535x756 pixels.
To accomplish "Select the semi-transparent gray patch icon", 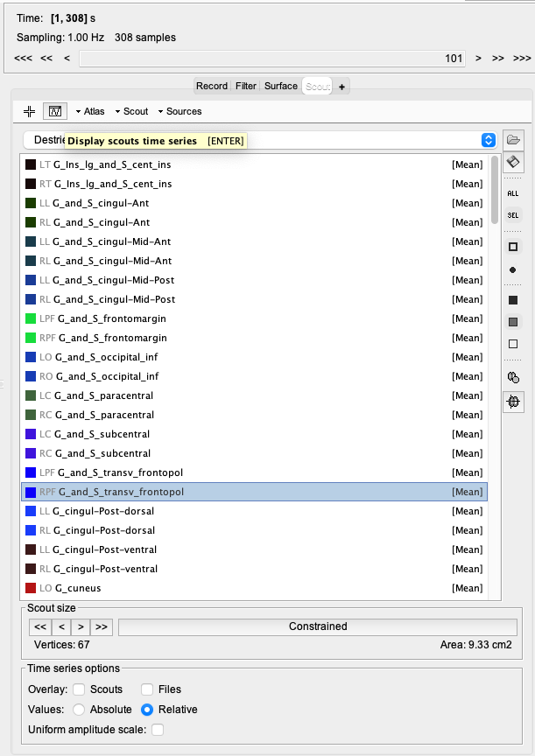I will (513, 322).
